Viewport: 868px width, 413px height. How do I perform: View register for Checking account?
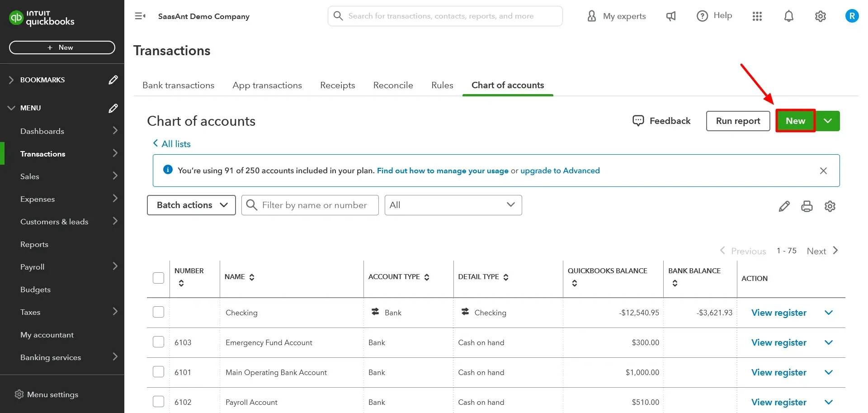click(x=778, y=313)
